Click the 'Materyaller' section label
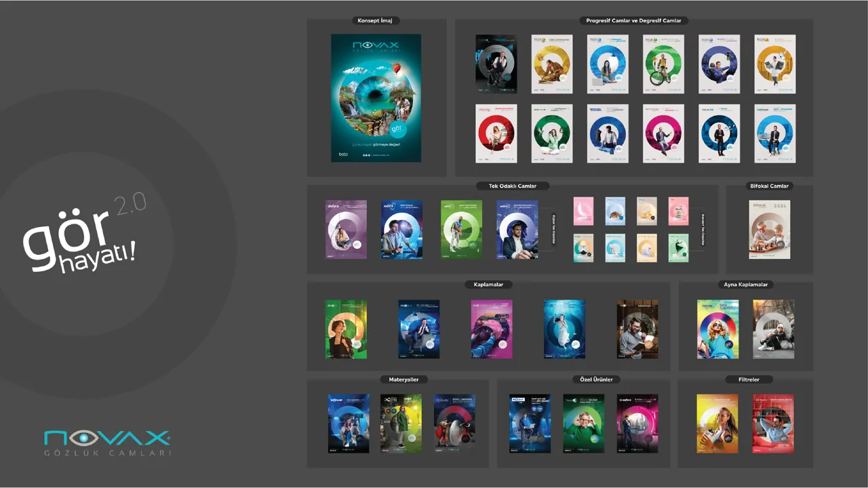Viewport: 868px width, 488px height. coord(398,380)
